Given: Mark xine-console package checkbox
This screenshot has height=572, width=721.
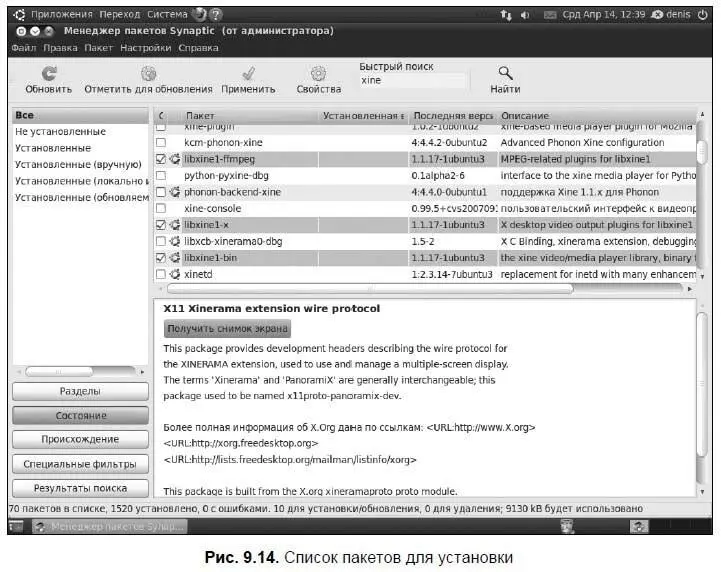Looking at the screenshot, I should point(161,208).
